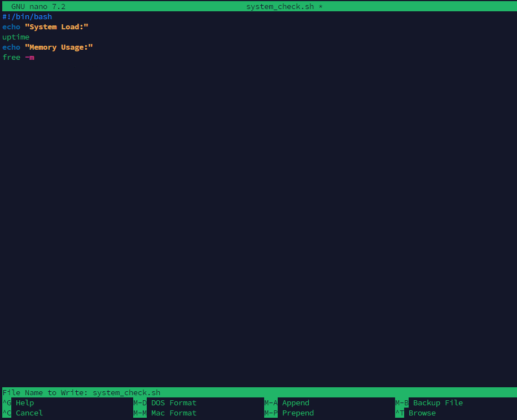
Task: Enable Prepend mode with M-P
Action: [x=297, y=413]
